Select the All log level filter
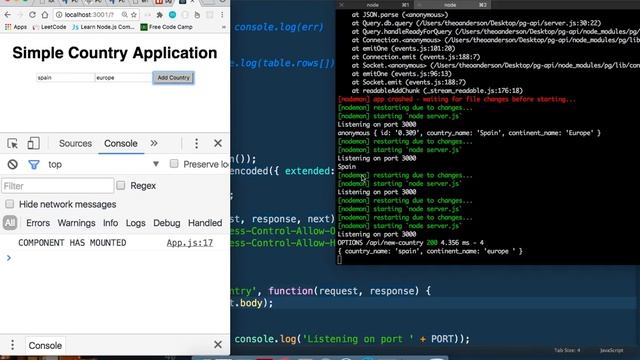The height and width of the screenshot is (360, 640). tap(10, 223)
